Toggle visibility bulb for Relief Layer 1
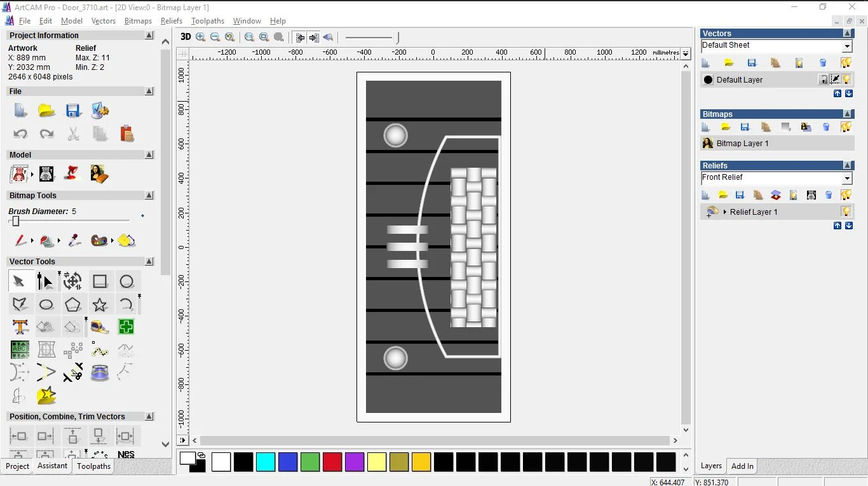 click(x=846, y=212)
